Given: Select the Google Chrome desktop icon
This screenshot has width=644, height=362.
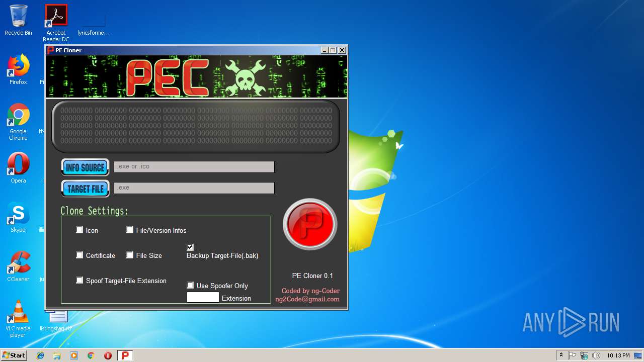Looking at the screenshot, I should [18, 122].
